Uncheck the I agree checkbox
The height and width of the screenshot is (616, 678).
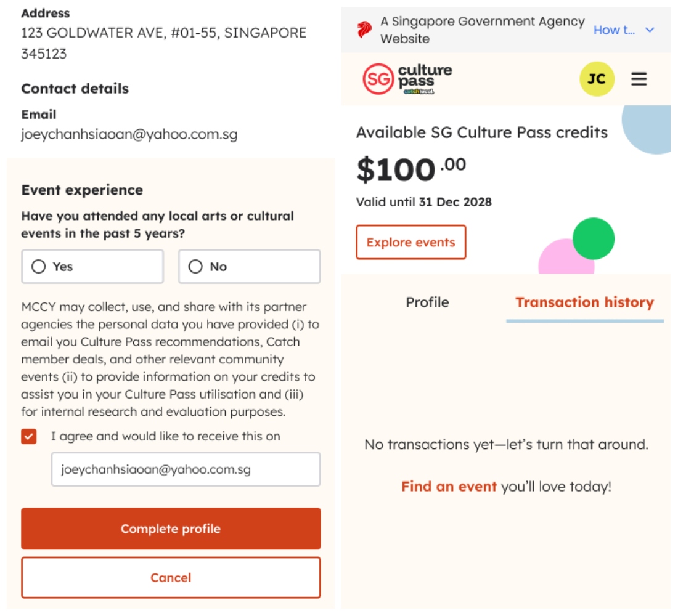[28, 437]
